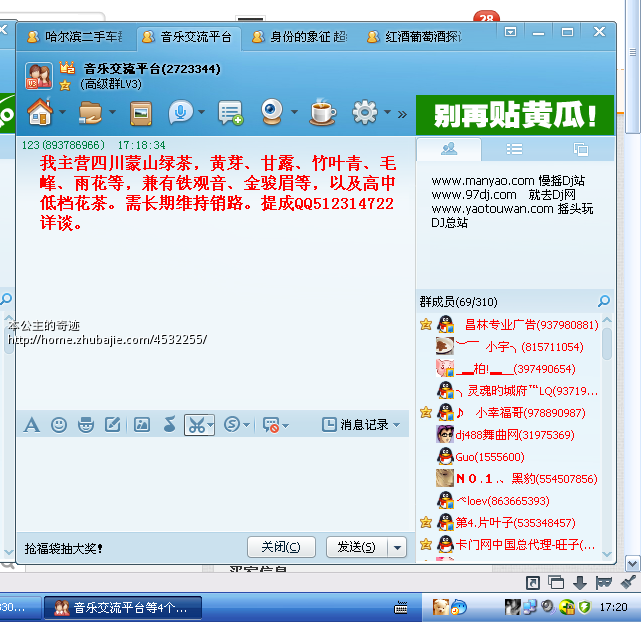Viewport: 641px width, 622px height.
Task: Open the group album picture icon
Action: (141, 113)
